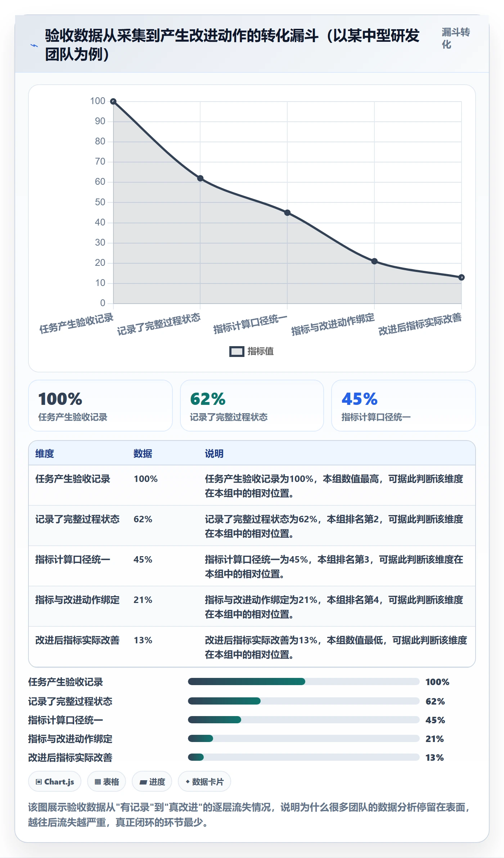504x858 pixels.
Task: Click the 表格 tag chip
Action: tap(107, 782)
